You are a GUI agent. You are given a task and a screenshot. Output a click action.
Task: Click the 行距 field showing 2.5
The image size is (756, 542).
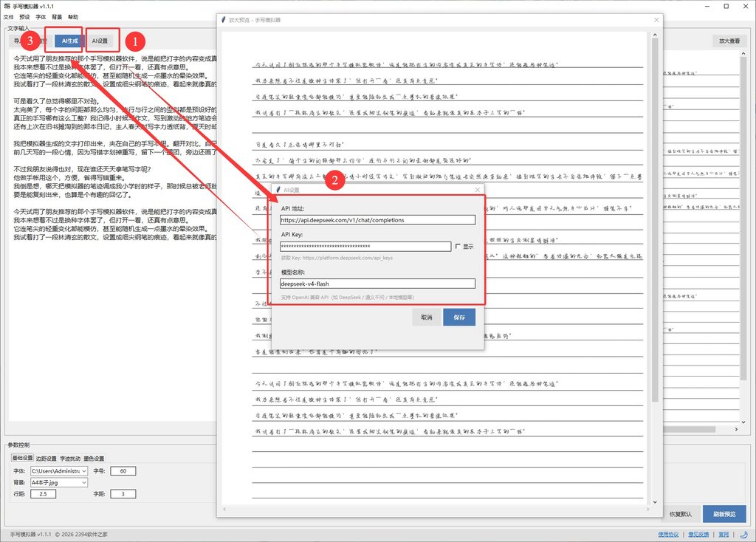[43, 494]
